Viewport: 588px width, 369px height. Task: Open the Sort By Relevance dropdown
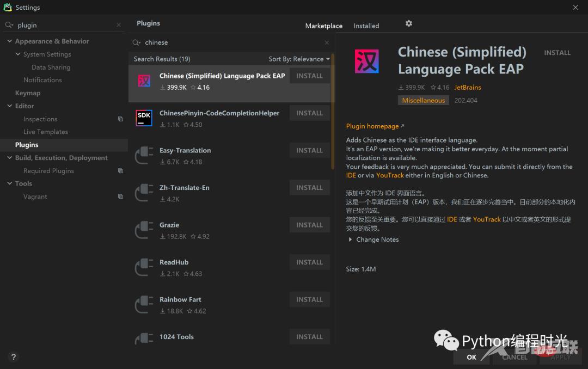[x=299, y=59]
